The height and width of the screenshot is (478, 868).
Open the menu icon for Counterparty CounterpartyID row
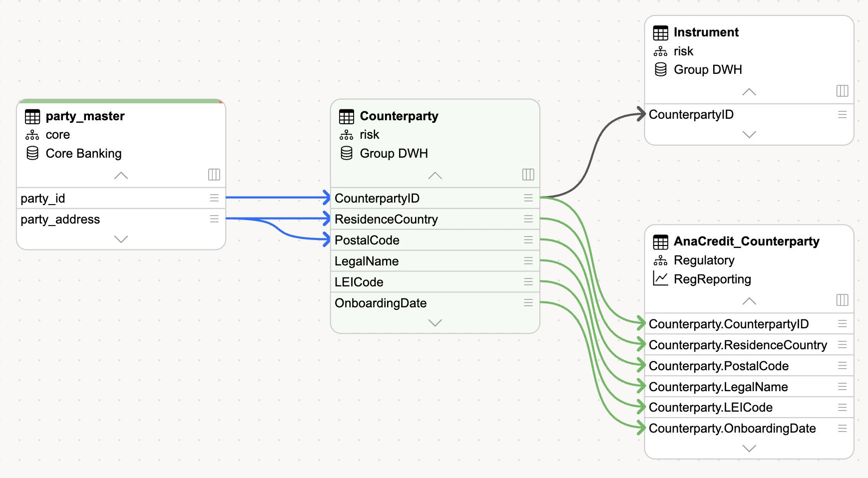(528, 198)
